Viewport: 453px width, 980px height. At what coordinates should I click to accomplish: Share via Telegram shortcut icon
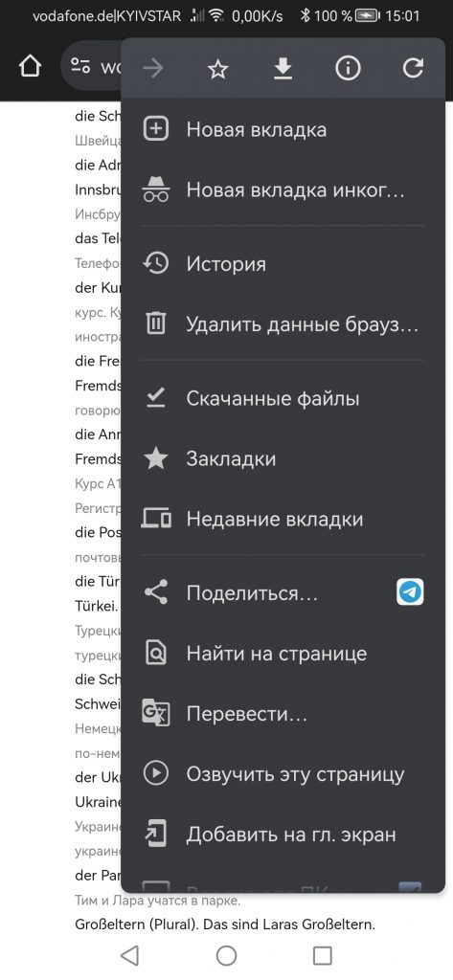coord(410,591)
